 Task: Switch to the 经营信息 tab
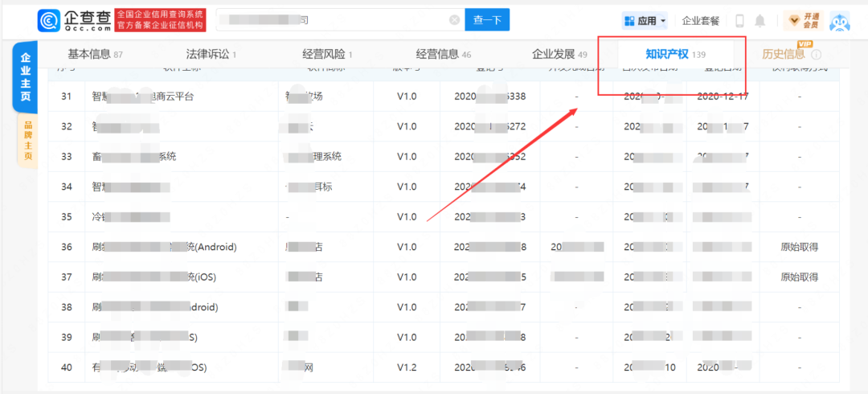[444, 55]
